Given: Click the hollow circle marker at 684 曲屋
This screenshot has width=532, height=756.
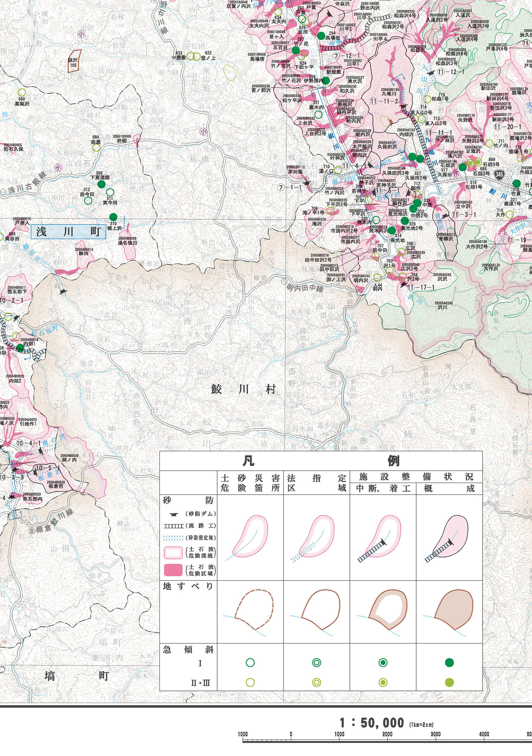Looking at the screenshot, I should [x=96, y=147].
